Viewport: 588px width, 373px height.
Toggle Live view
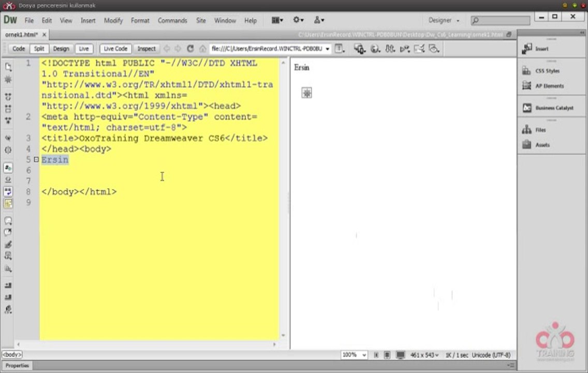click(x=84, y=49)
